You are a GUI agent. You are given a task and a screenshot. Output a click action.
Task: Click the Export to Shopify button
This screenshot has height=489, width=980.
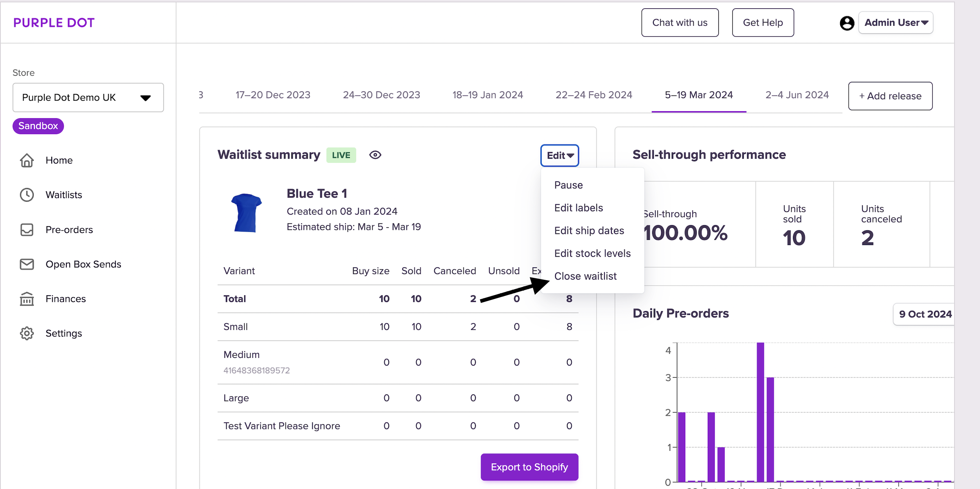(x=529, y=467)
